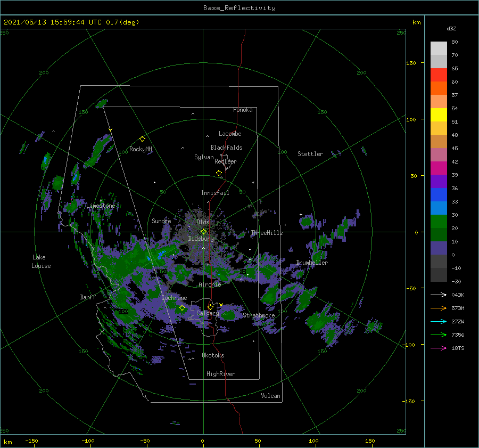This screenshot has width=479, height=448.
Task: Click the Vulcan city label
Action: [x=271, y=396]
